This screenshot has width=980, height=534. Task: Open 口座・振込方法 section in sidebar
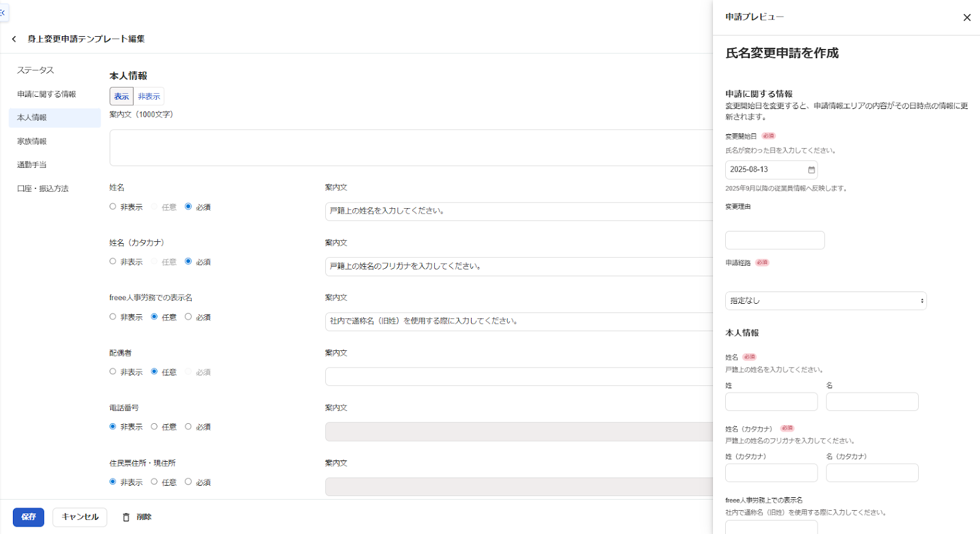[43, 189]
